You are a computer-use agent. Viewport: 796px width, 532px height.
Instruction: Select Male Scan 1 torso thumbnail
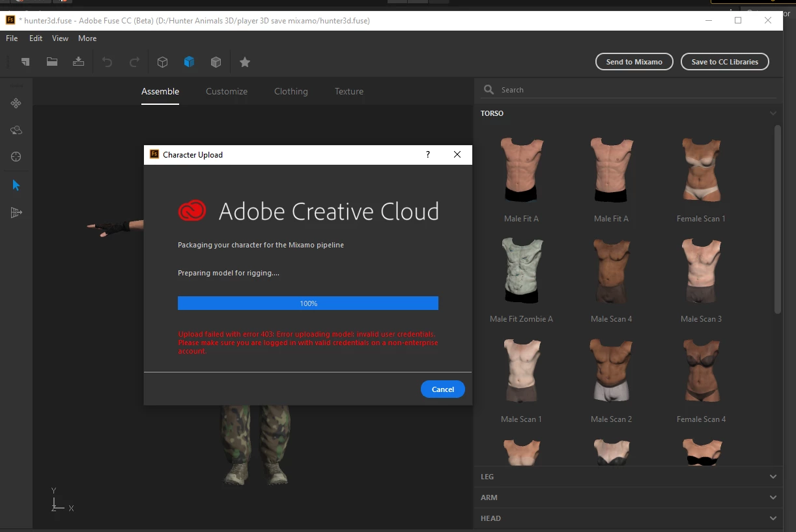522,371
